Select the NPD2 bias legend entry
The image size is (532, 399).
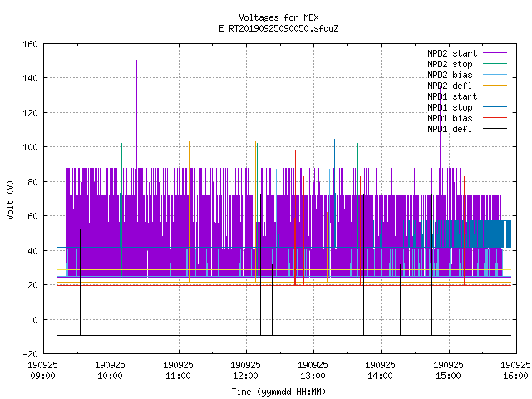(x=467, y=75)
